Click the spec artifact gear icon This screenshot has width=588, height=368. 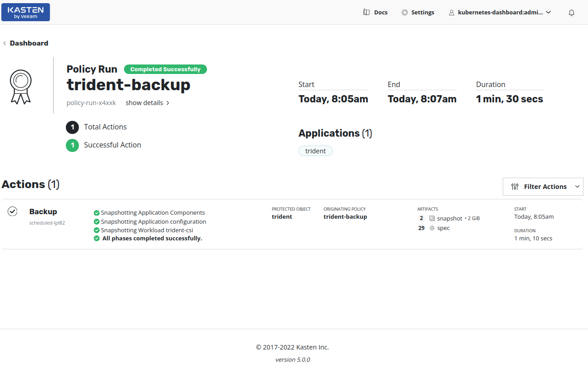[x=432, y=228]
